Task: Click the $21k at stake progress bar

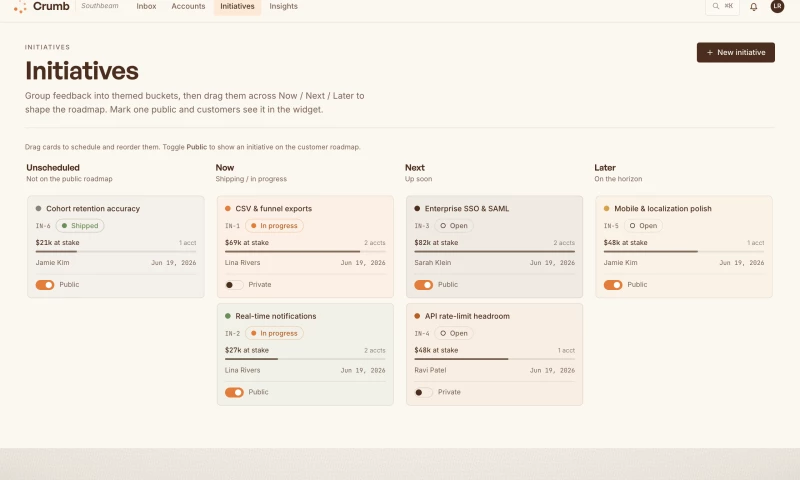Action: 116,251
